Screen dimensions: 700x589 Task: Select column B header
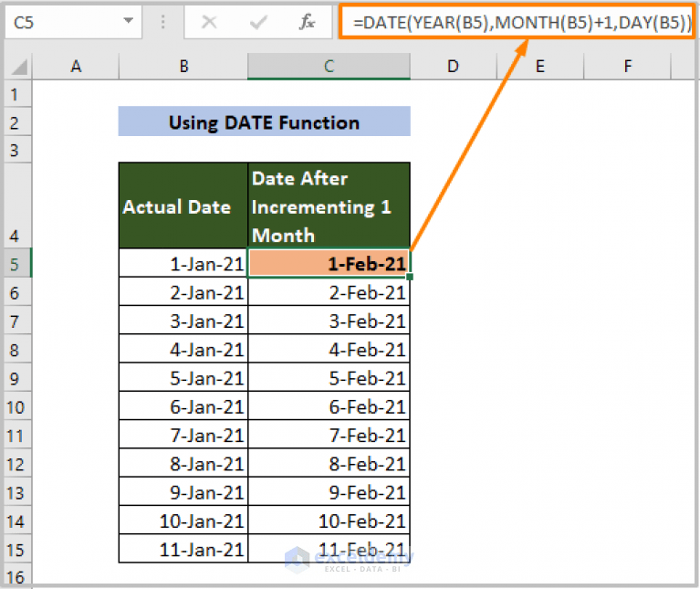(183, 66)
